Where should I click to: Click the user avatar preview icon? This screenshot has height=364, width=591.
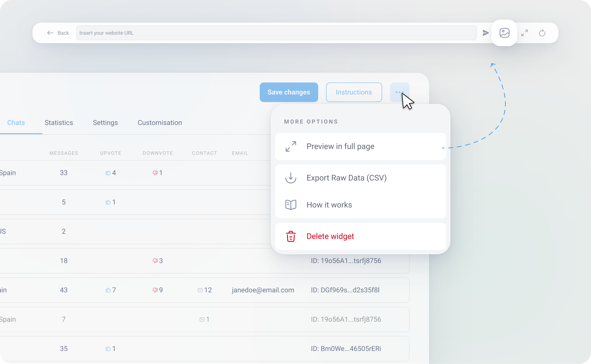[505, 33]
